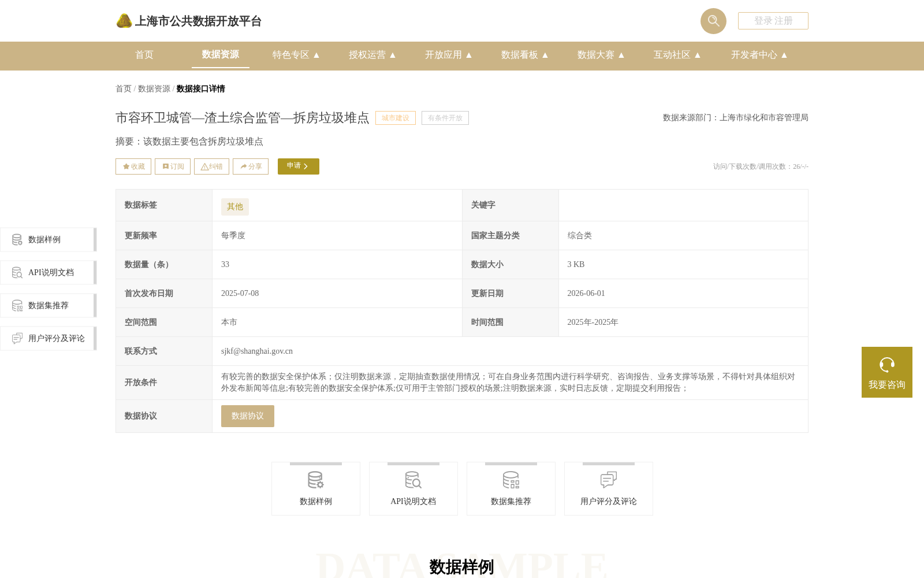Expand the 数据看板 menu
The width and height of the screenshot is (924, 578).
coord(524,55)
